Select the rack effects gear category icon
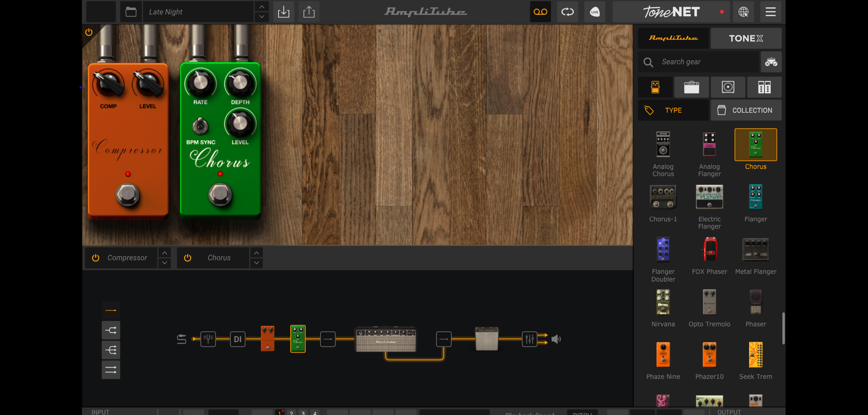The image size is (868, 415). point(764,87)
